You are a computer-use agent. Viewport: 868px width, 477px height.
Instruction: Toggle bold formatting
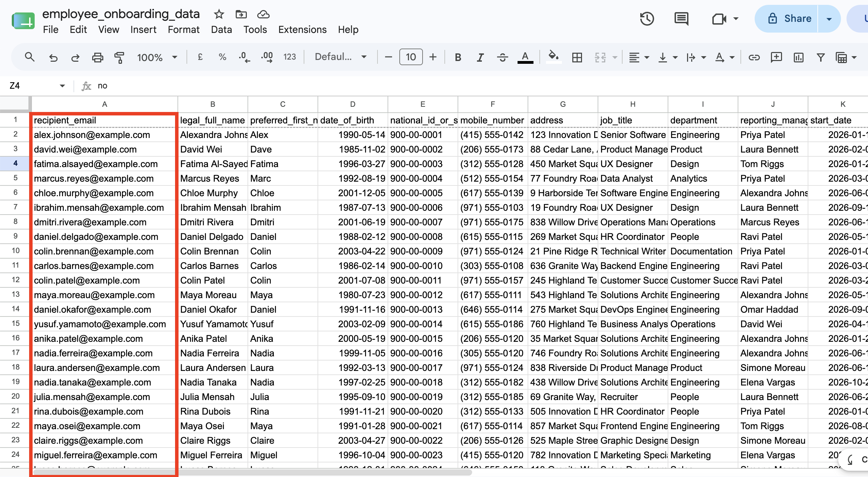click(458, 57)
